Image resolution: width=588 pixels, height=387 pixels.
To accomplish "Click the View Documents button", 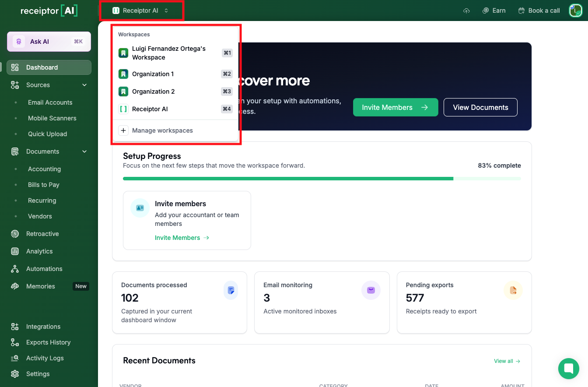I will (480, 107).
